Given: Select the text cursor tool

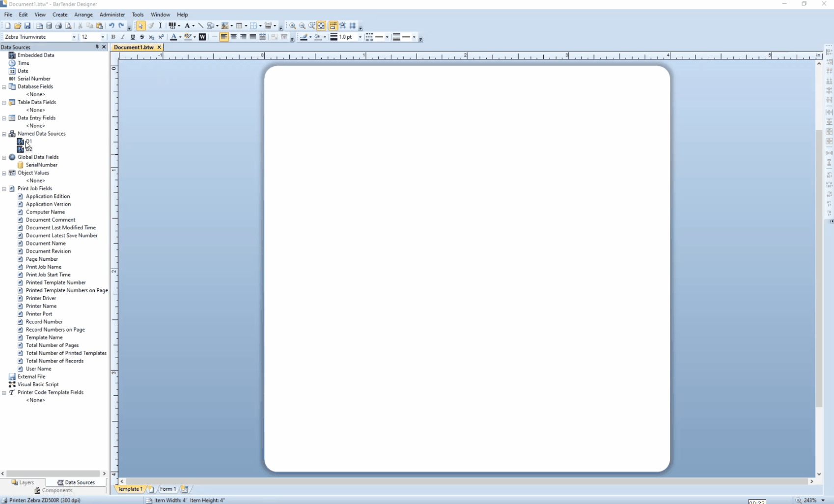Looking at the screenshot, I should 160,26.
